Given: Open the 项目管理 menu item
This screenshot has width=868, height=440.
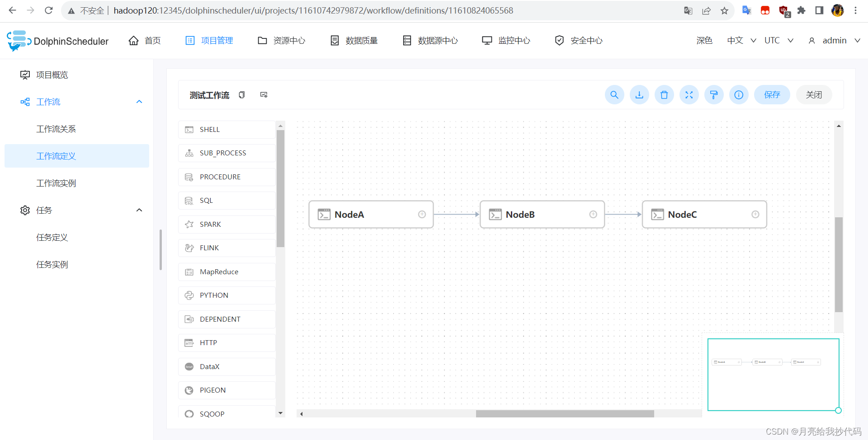Looking at the screenshot, I should coord(209,41).
